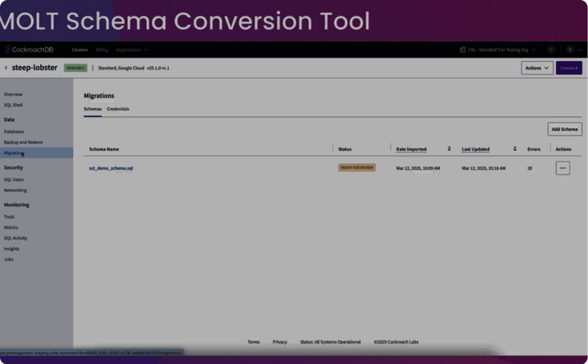Click the Schema Name column header
This screenshot has height=364, width=588.
pos(104,149)
